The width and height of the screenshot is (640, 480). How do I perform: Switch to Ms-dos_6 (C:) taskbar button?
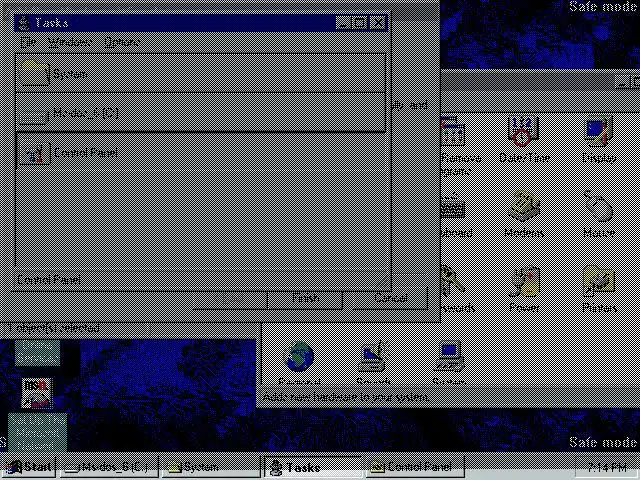(x=109, y=467)
